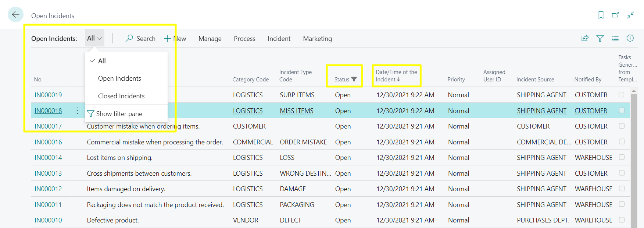Click the Incident Source column header
The image size is (644, 228).
click(x=535, y=79)
